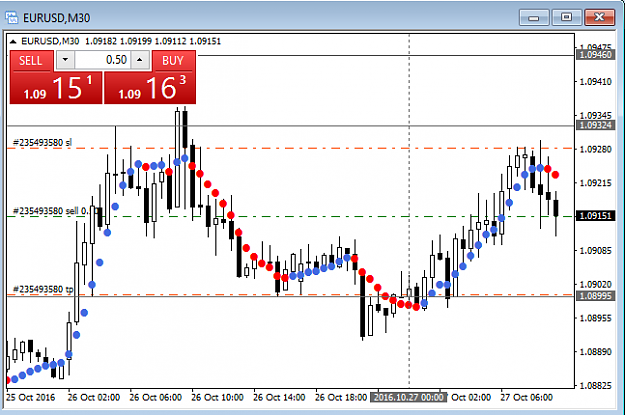
Task: Decrease lot volume with the down arrow
Action: click(x=65, y=60)
